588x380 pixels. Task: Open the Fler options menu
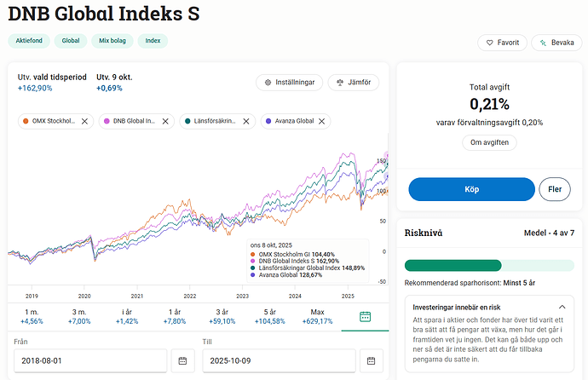coord(553,189)
